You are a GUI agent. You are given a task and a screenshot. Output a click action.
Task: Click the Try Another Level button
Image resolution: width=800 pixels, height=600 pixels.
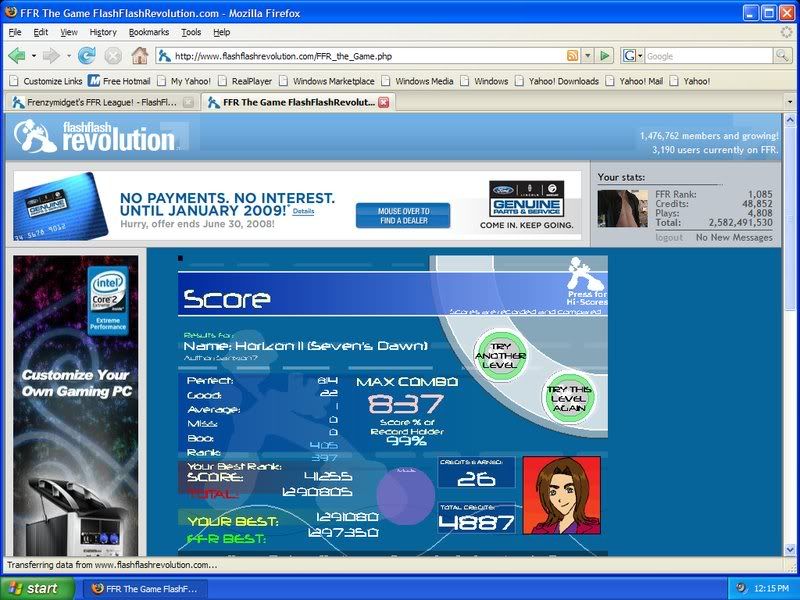(x=501, y=353)
